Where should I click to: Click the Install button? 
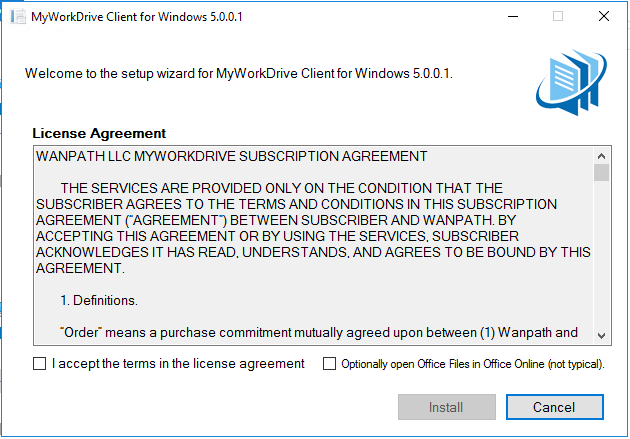(447, 407)
